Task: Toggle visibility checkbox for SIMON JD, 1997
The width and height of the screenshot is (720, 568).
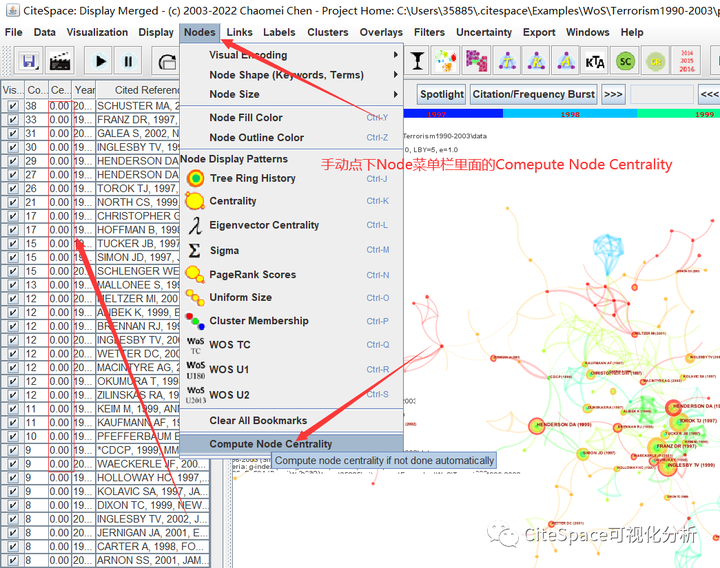Action: 12,258
